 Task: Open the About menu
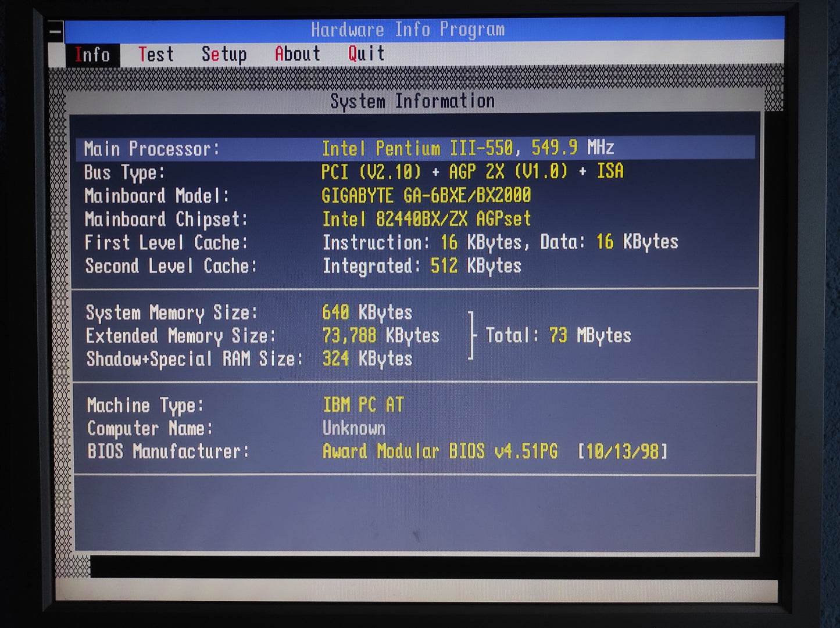(x=297, y=54)
